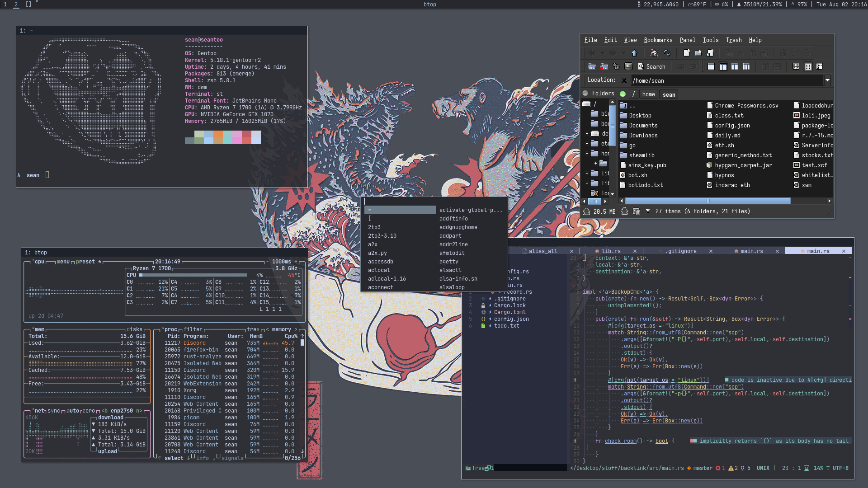Open a new Xfe window icon
The image size is (868, 488).
[592, 66]
